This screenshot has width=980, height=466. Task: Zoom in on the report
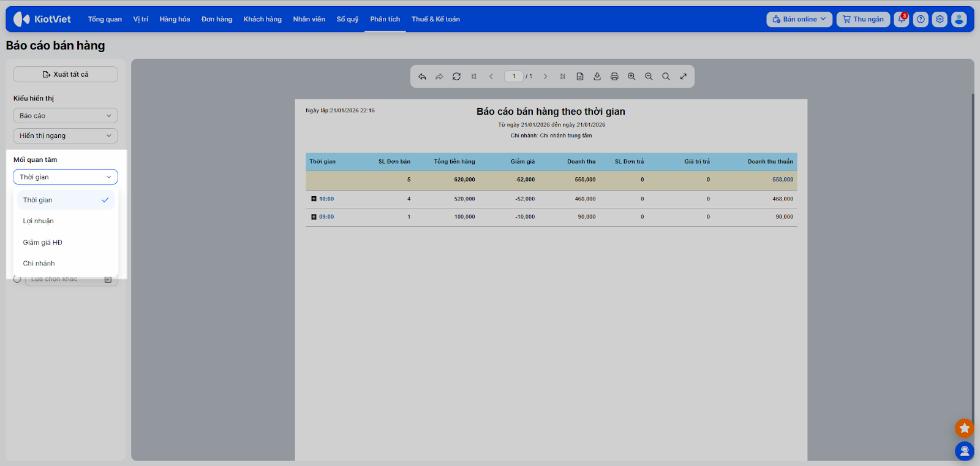631,77
